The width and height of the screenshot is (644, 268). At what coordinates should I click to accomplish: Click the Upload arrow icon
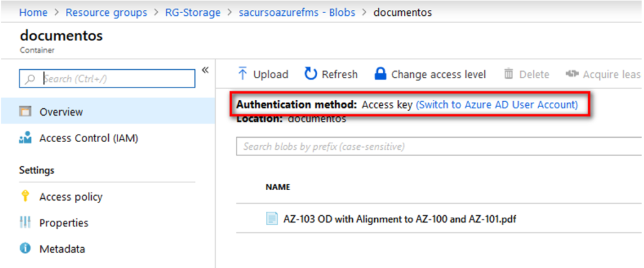(x=243, y=74)
